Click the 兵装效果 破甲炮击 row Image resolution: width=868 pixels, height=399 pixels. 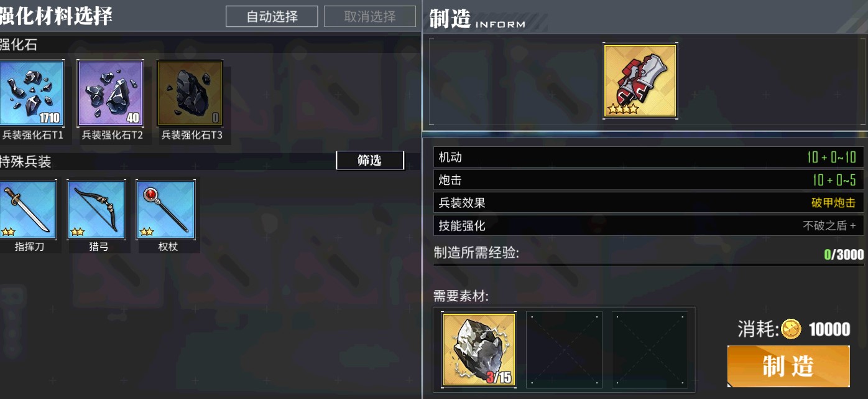pyautogui.click(x=649, y=203)
